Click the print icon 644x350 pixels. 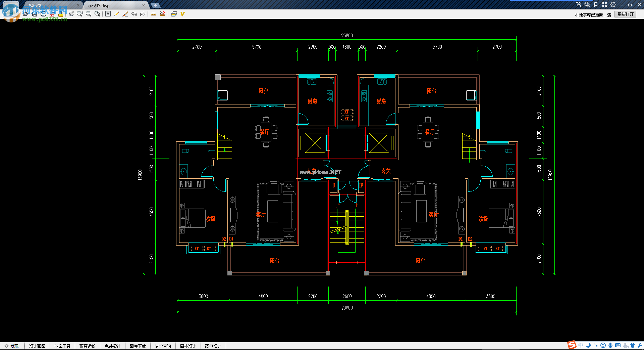point(43,14)
